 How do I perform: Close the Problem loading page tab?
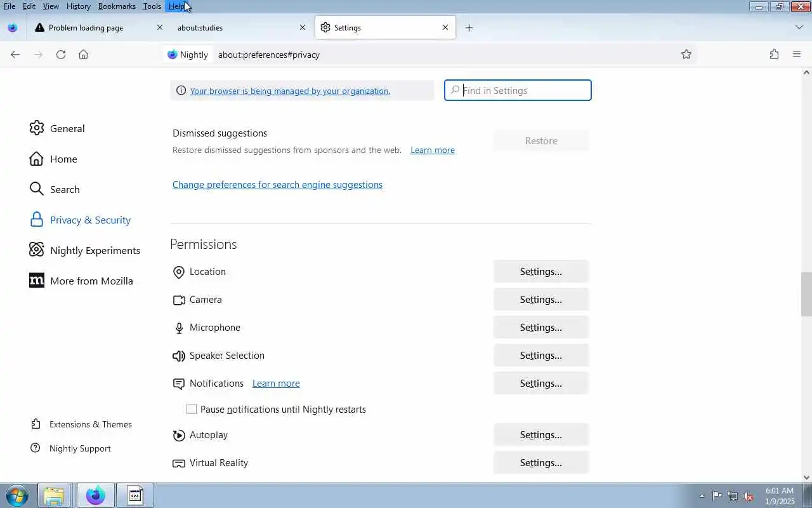point(160,28)
